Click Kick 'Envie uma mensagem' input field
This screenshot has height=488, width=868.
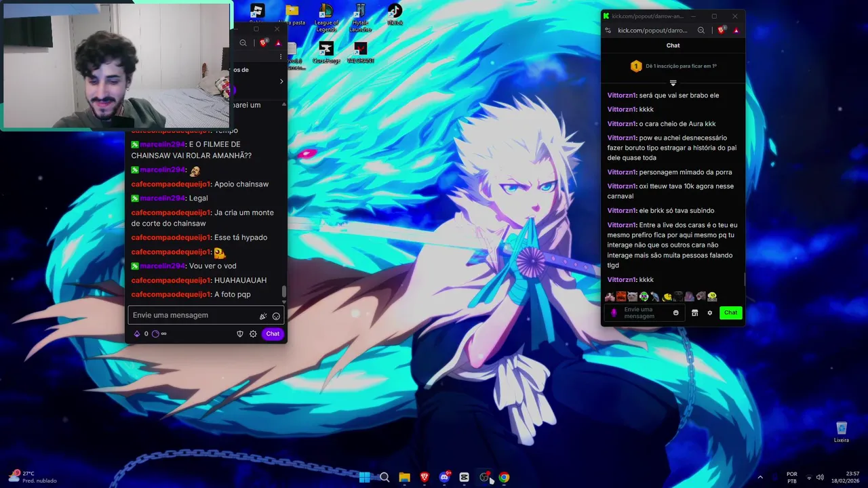pyautogui.click(x=644, y=312)
